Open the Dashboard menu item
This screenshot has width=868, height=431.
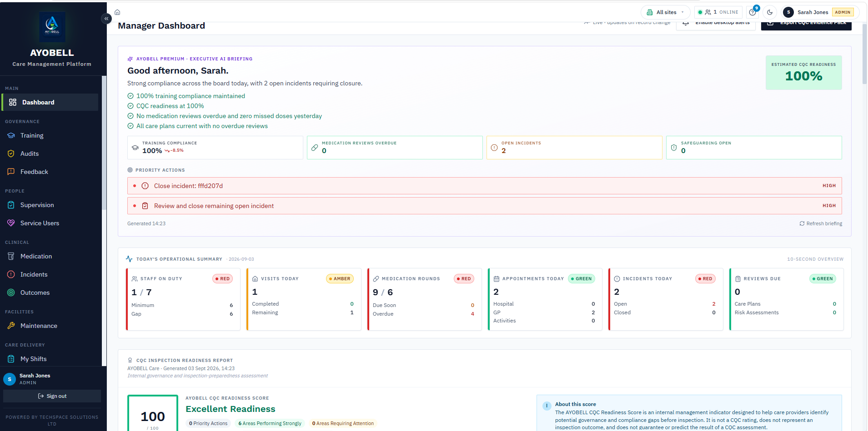coord(50,102)
